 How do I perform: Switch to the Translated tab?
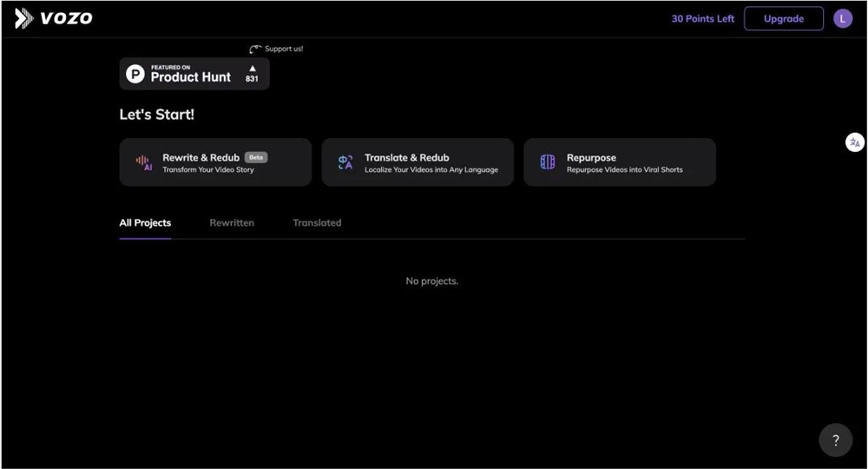coord(317,223)
